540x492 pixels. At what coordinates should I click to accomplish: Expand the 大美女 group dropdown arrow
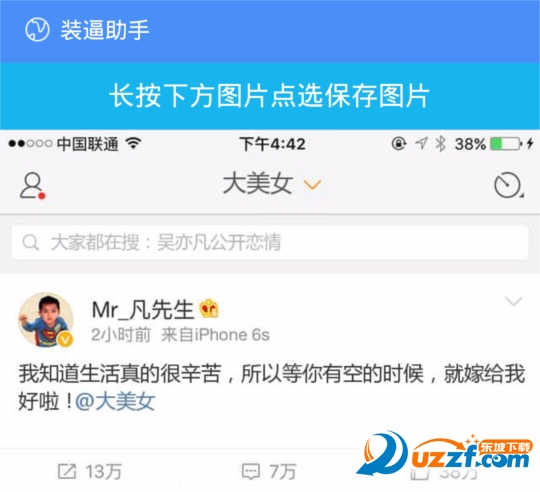(312, 185)
